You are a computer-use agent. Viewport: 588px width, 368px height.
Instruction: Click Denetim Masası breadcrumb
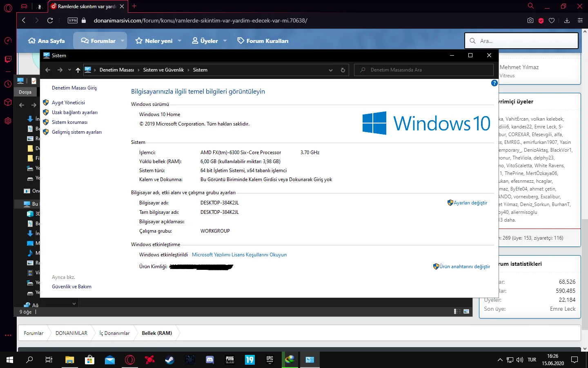[117, 70]
